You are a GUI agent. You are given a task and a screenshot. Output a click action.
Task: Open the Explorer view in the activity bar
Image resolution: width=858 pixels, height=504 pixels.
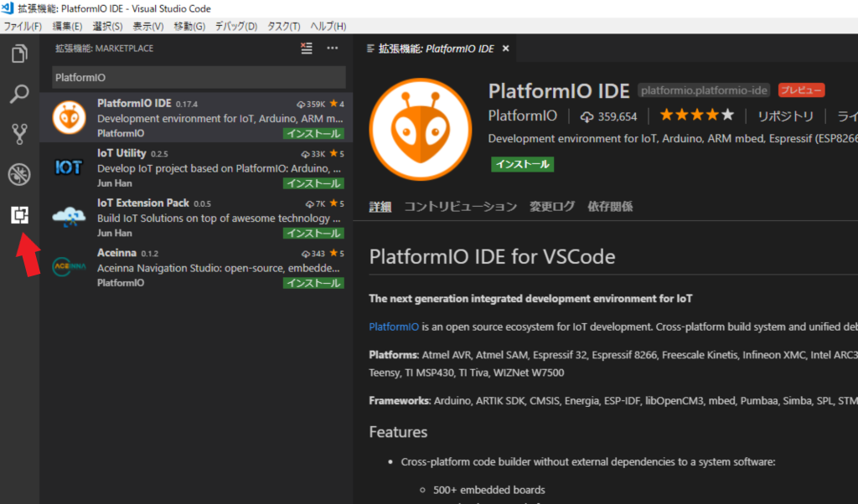(x=19, y=53)
